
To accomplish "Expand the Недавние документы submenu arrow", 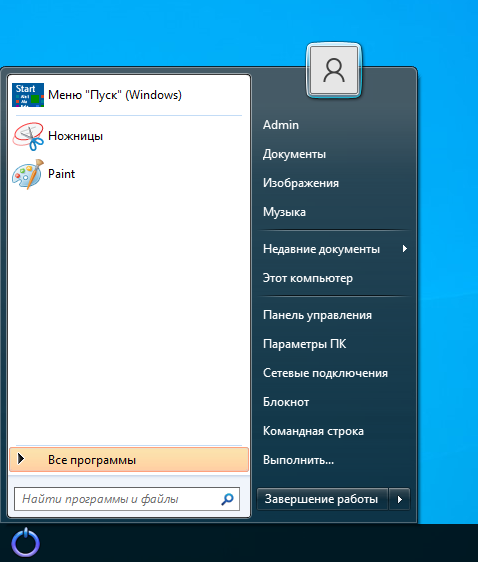I will [405, 248].
